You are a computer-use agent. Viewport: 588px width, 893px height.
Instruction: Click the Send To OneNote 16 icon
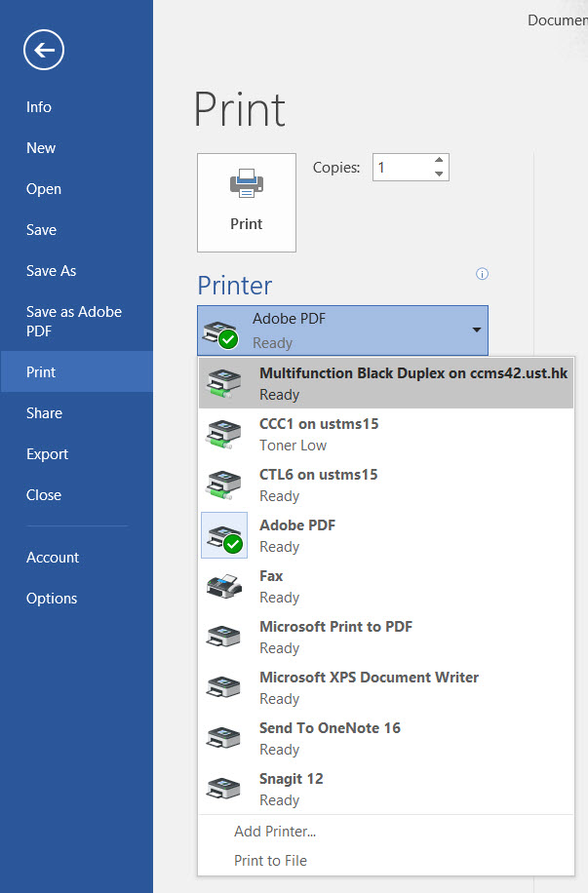pyautogui.click(x=223, y=738)
